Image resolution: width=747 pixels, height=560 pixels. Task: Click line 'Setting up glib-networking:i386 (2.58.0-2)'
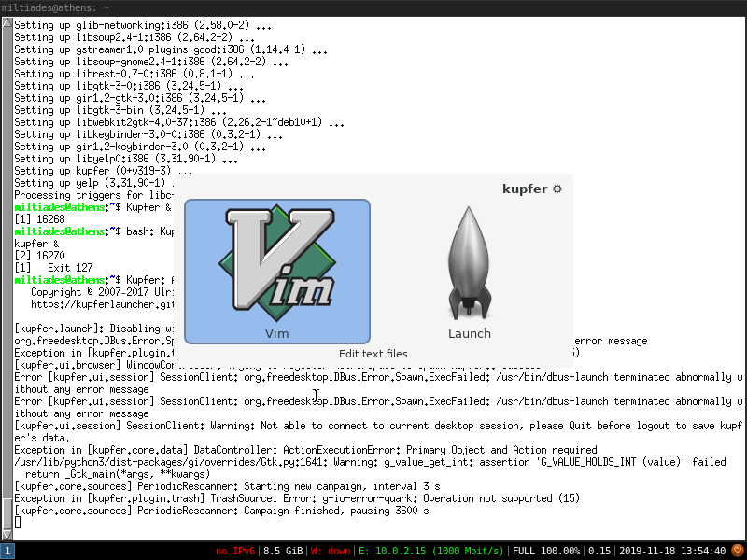point(143,25)
